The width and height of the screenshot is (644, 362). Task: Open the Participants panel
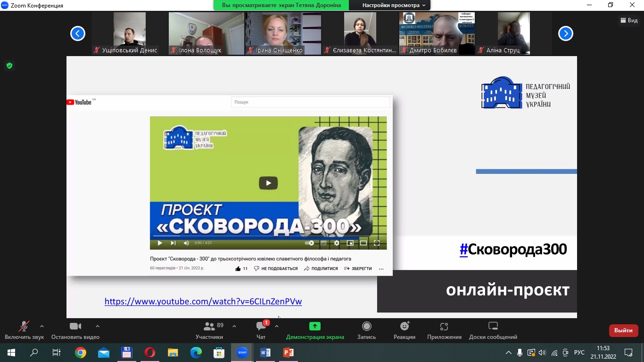[x=209, y=330]
